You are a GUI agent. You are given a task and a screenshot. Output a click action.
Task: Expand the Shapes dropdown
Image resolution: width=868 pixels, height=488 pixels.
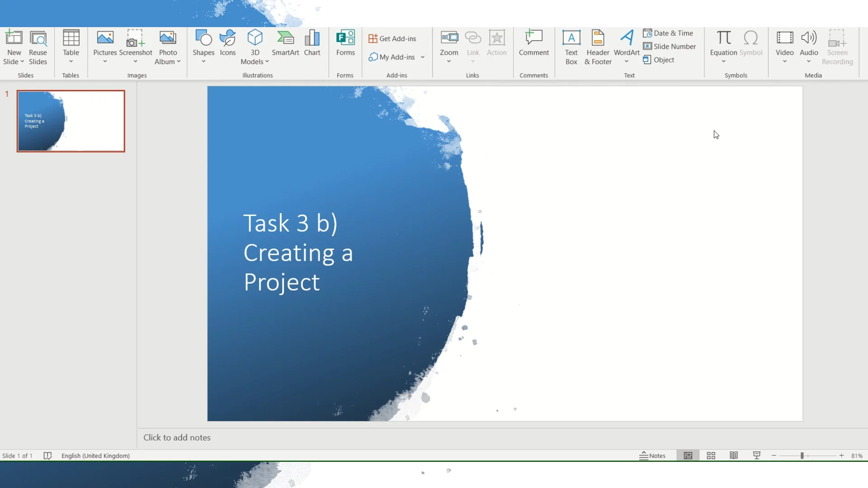coord(203,61)
